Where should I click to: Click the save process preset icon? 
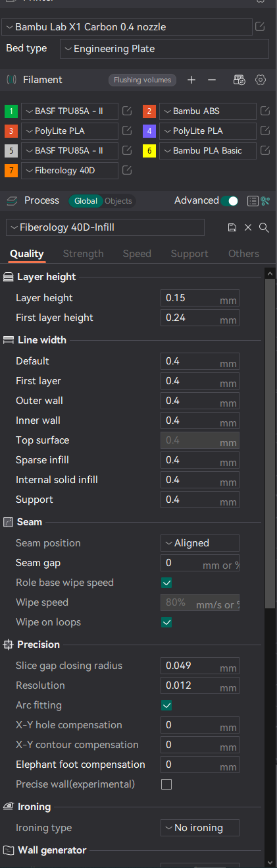[x=232, y=227]
